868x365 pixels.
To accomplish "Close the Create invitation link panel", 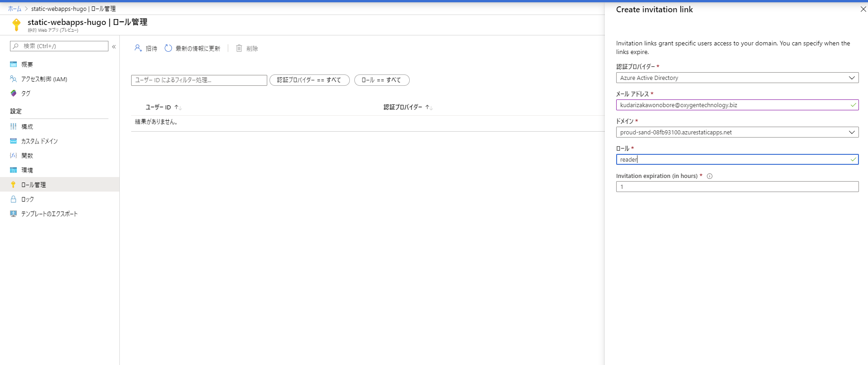I will pos(863,10).
